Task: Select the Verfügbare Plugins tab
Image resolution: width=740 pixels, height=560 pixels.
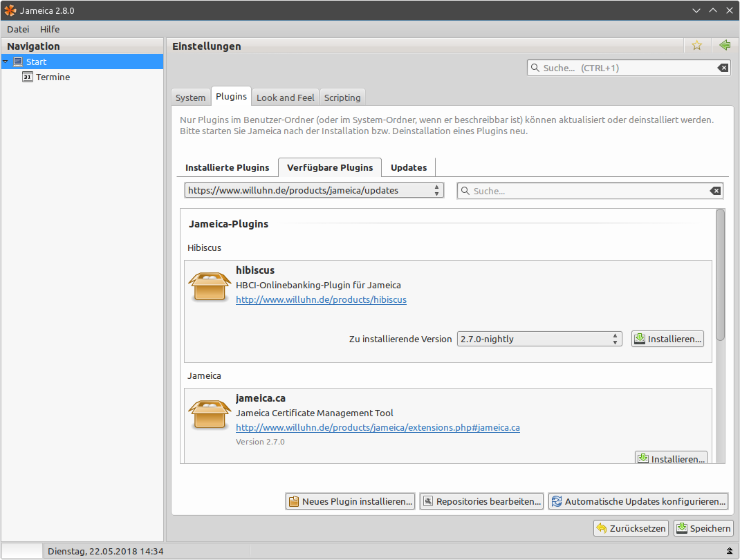Action: click(330, 167)
